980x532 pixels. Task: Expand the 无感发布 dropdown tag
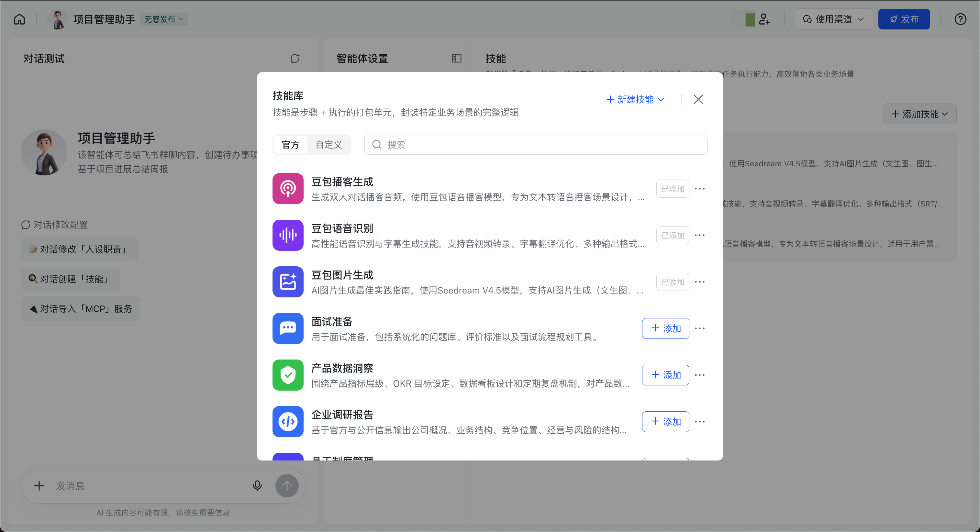pos(164,19)
